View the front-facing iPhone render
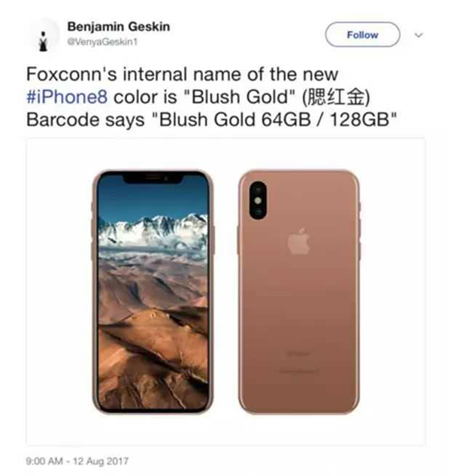 click(x=153, y=292)
